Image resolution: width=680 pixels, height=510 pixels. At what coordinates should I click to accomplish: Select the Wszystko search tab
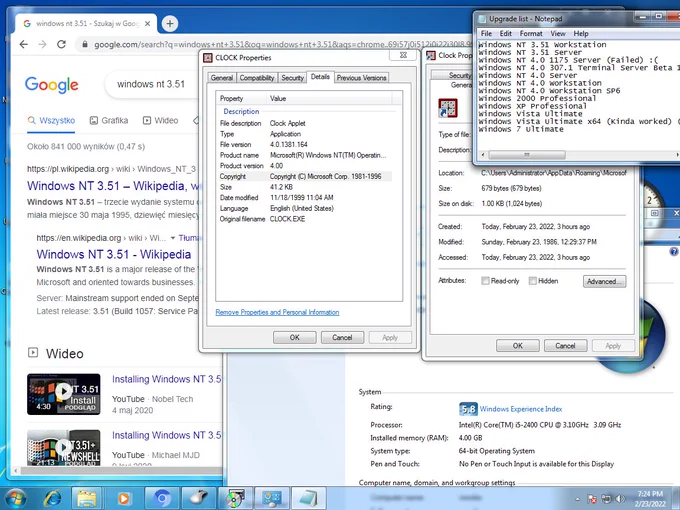point(51,121)
